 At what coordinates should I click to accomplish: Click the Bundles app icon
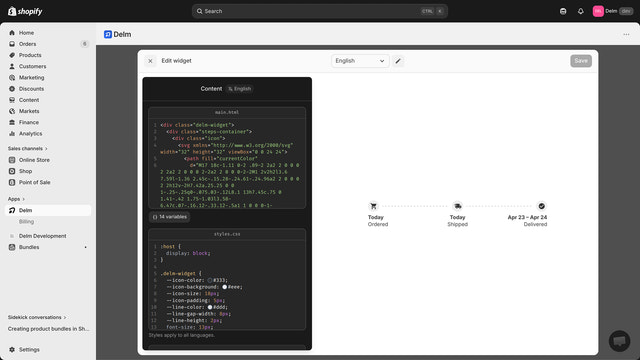(12, 247)
